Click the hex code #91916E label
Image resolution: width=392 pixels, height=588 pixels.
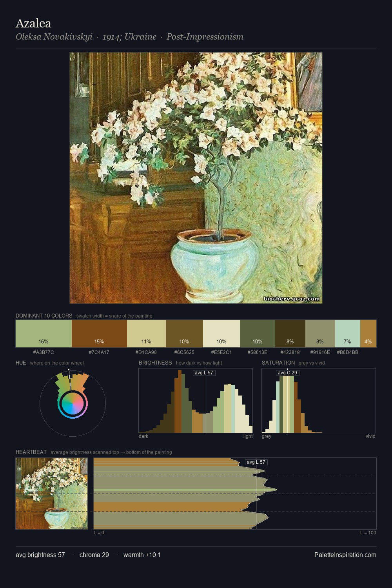[x=320, y=352]
